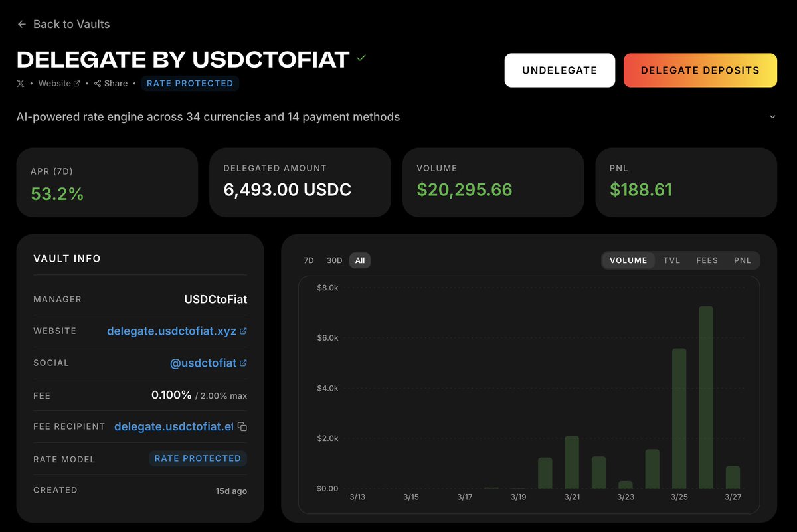Screen dimensions: 797x532
Task: Click the Rate Protected badge under the title
Action: click(x=190, y=84)
